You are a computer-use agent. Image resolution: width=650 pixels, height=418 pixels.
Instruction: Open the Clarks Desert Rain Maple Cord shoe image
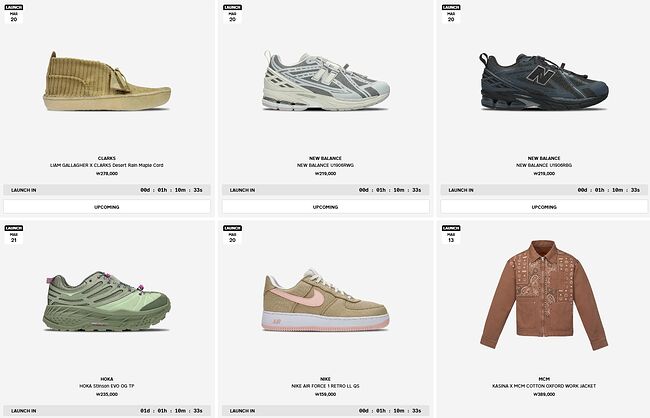pyautogui.click(x=107, y=81)
